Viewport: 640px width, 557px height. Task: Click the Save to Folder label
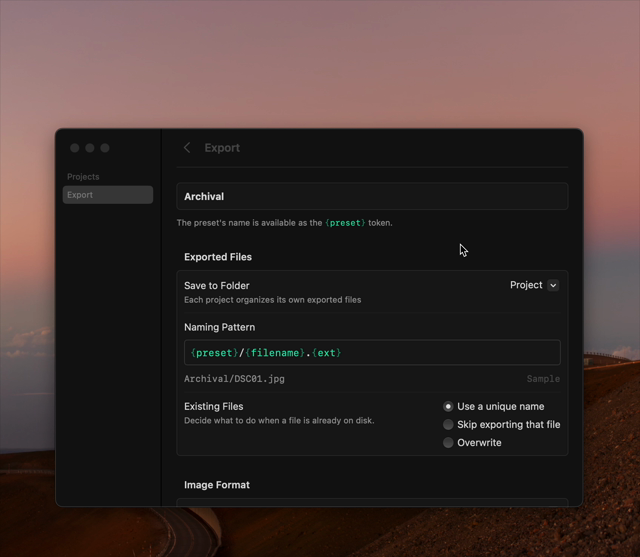(217, 286)
